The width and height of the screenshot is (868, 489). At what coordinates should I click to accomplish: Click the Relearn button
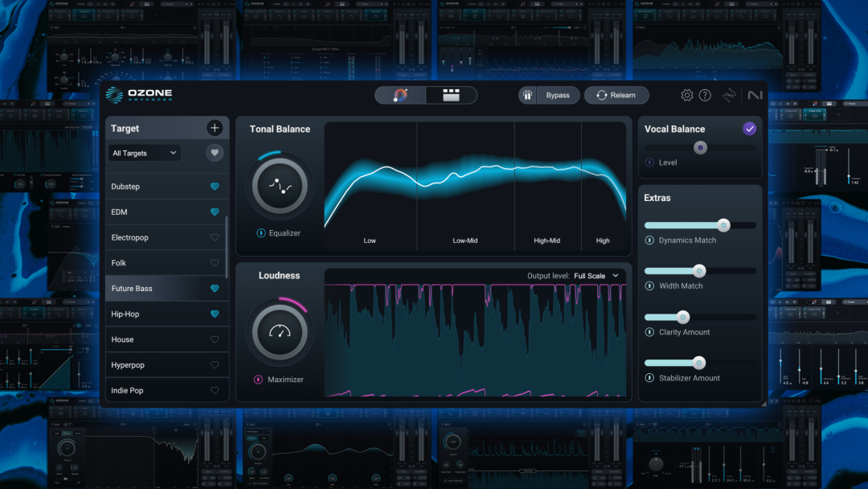coord(616,95)
